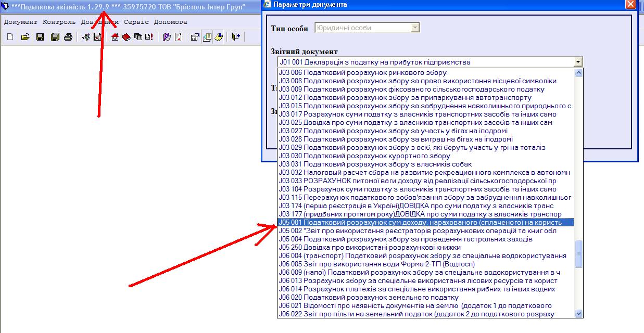
Task: Click the exit door icon
Action: 236,37
